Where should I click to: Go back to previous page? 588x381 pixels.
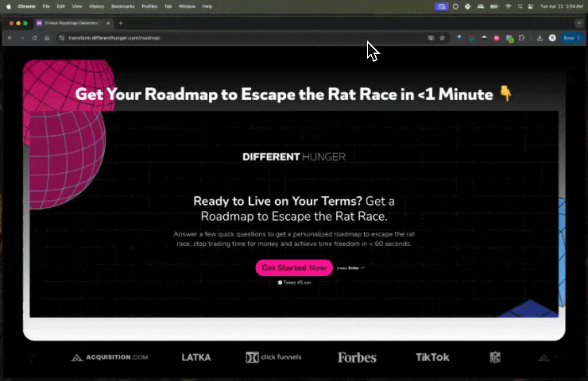10,38
